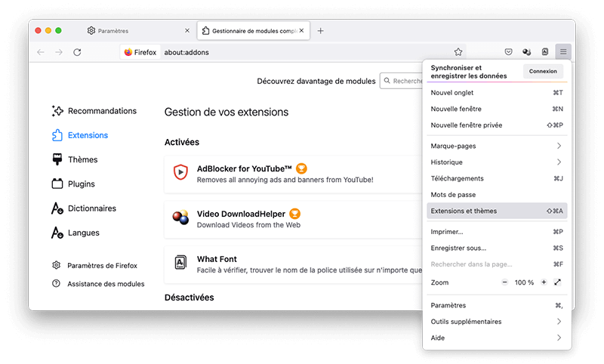Click Synchroniser et enregistrer les données
The width and height of the screenshot is (604, 364).
click(x=468, y=72)
